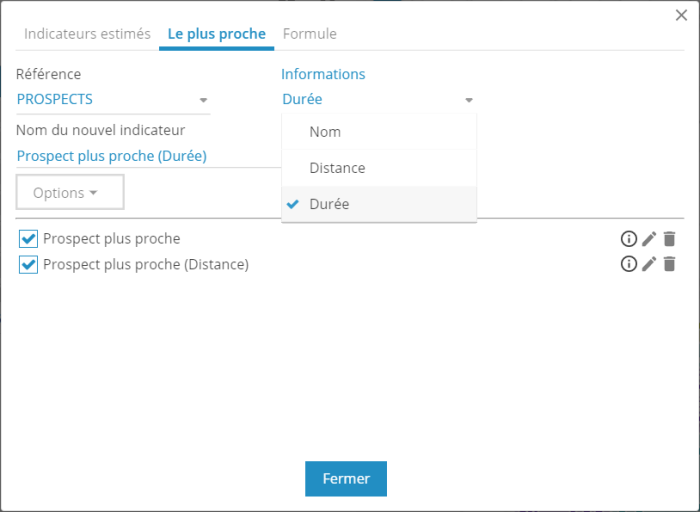This screenshot has width=700, height=512.
Task: Select the Le plus proche tab
Action: (x=216, y=34)
